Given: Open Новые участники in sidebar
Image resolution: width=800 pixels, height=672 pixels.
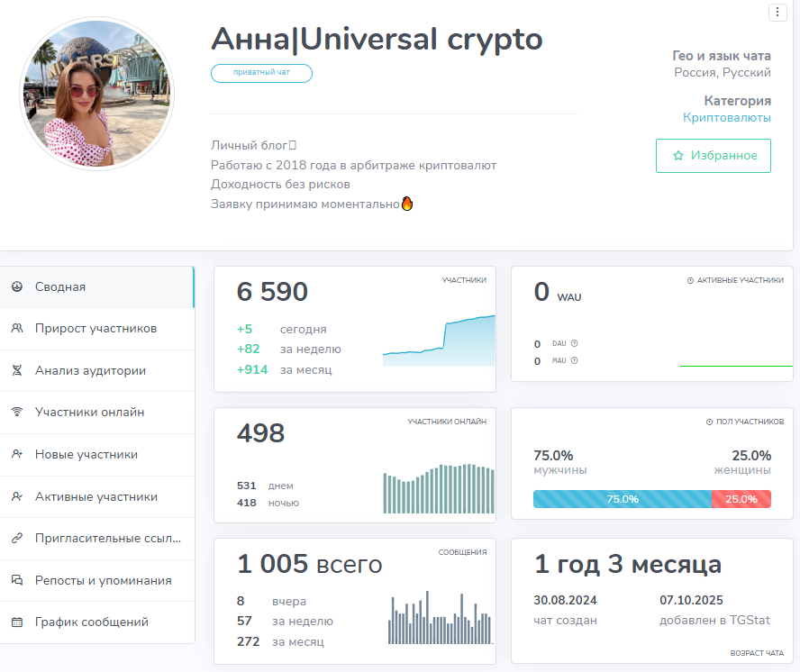Looking at the screenshot, I should [x=97, y=455].
